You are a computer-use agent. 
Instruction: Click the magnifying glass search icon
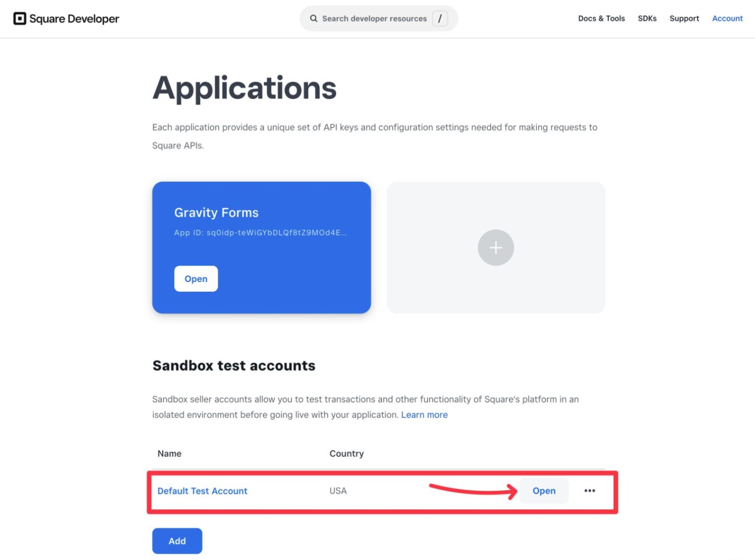[x=314, y=18]
